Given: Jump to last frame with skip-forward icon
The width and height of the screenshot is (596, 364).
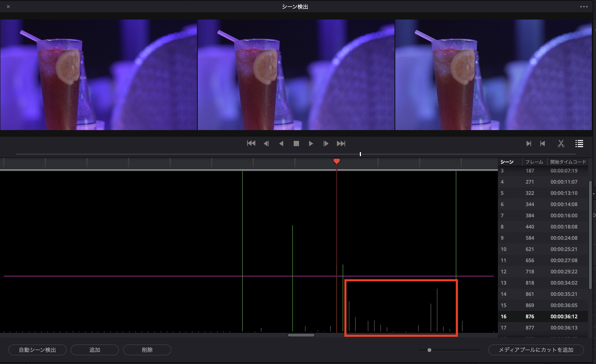Looking at the screenshot, I should point(341,144).
